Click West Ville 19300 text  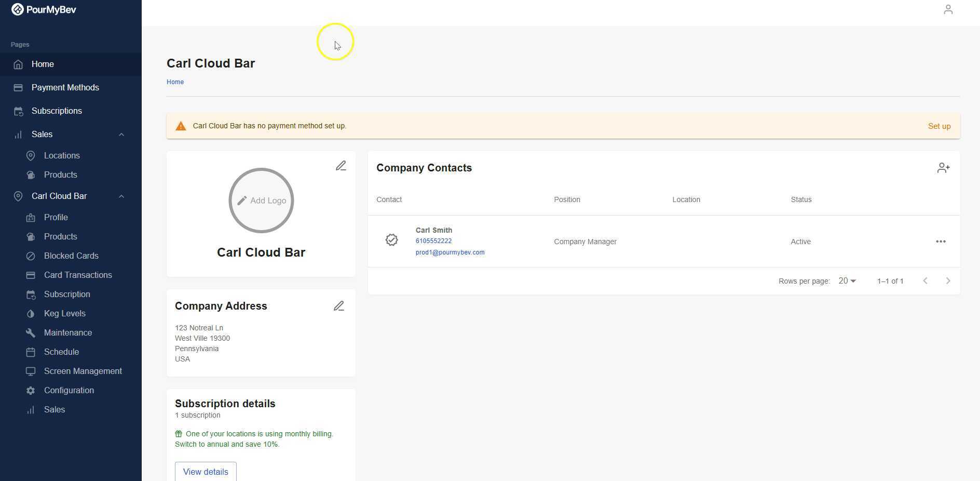(202, 338)
